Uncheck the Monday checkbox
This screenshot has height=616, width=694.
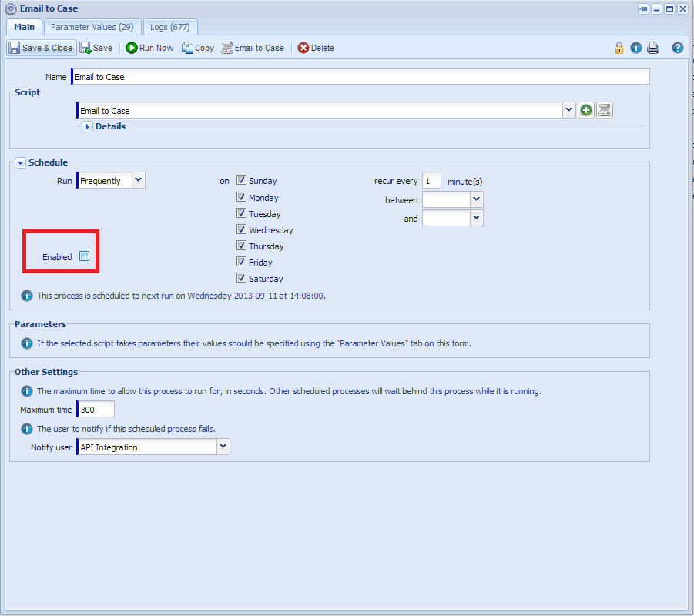point(241,197)
